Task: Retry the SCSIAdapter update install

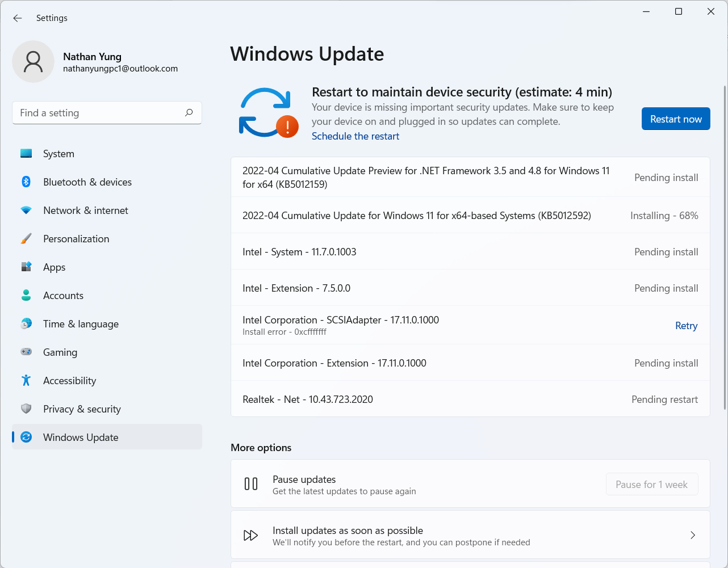Action: pyautogui.click(x=686, y=326)
